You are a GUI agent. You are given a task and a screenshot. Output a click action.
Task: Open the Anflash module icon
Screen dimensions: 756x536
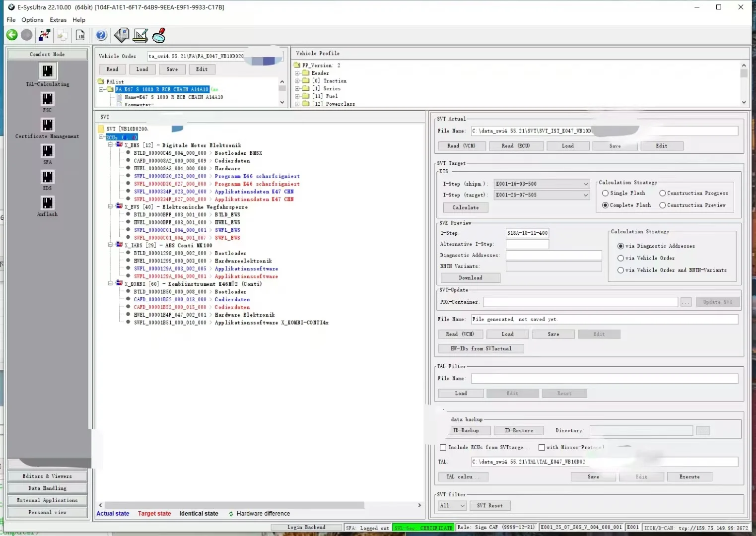click(48, 202)
